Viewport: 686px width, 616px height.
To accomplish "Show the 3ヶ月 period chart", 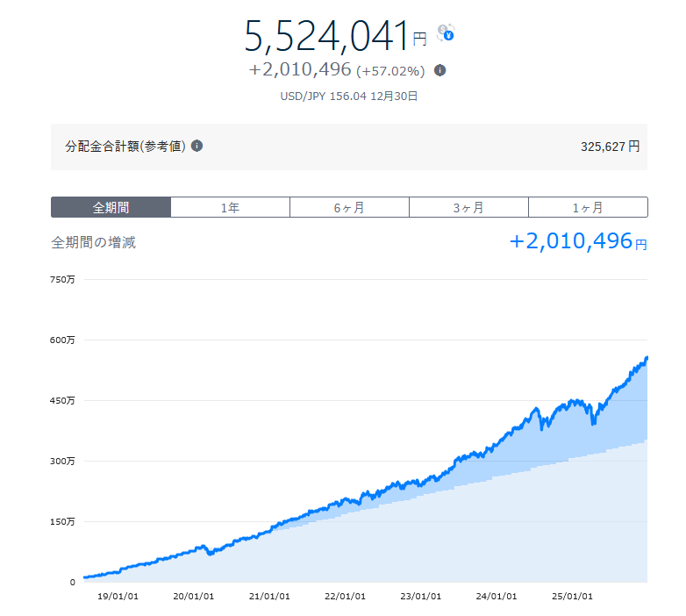I will [468, 207].
